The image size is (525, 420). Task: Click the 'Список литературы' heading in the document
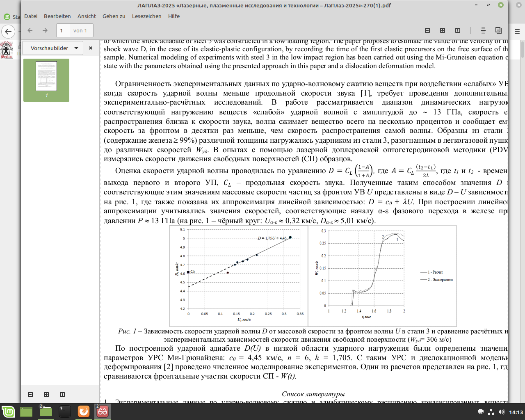[x=313, y=394]
